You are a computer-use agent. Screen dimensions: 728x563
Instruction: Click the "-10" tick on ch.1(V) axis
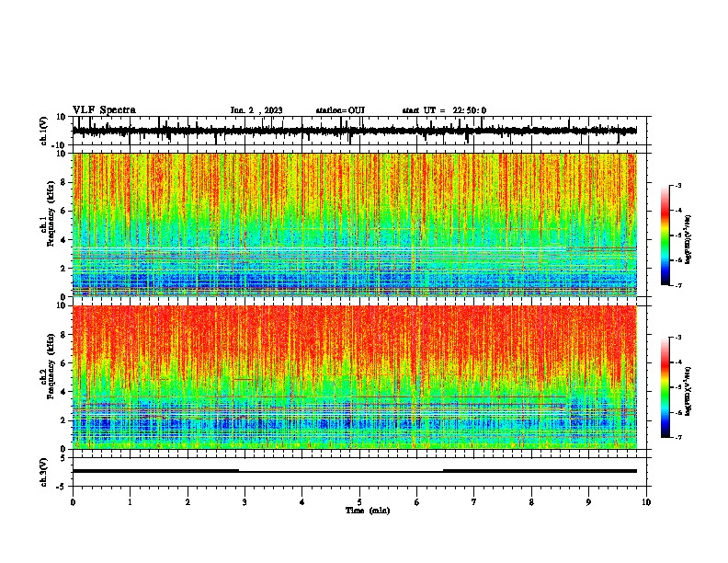tap(59, 145)
